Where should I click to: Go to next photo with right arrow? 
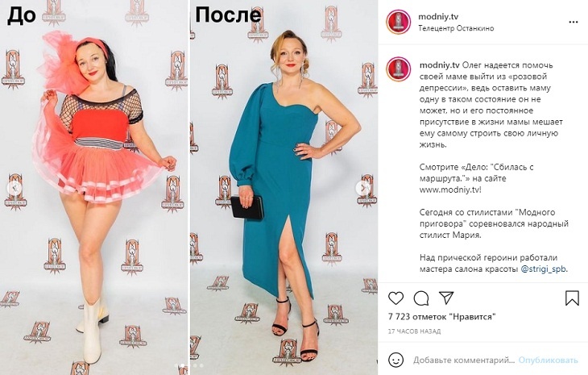(363, 187)
